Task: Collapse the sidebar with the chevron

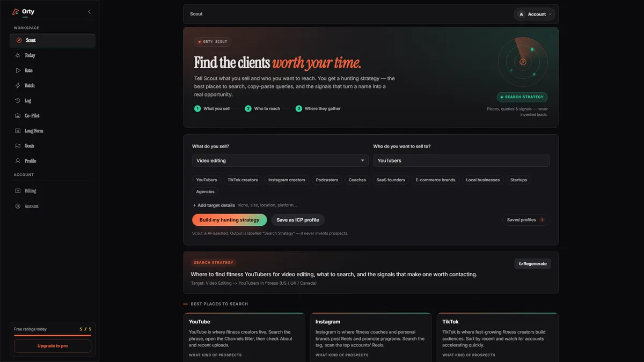Action: click(89, 11)
